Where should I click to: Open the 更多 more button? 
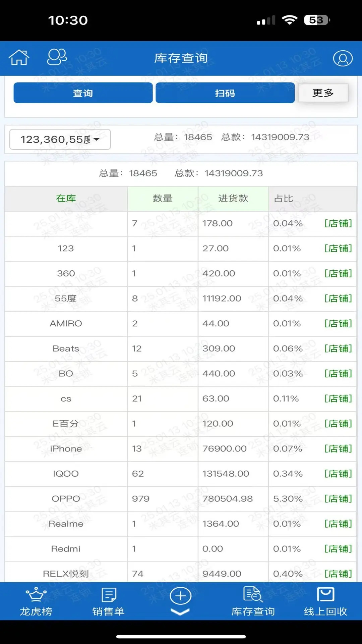coord(323,93)
